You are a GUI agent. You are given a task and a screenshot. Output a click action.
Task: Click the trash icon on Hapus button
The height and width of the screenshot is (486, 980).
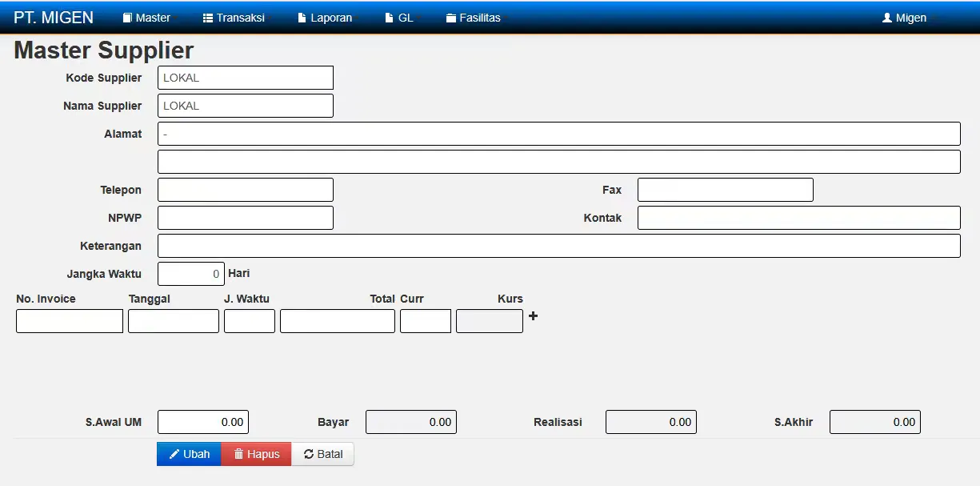(238, 454)
